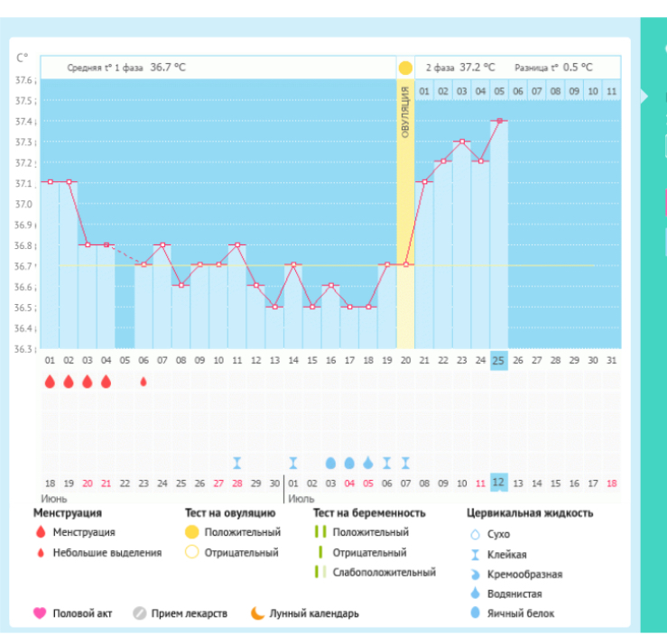
Task: Click the vertical Овуляция marker column
Action: [x=405, y=216]
